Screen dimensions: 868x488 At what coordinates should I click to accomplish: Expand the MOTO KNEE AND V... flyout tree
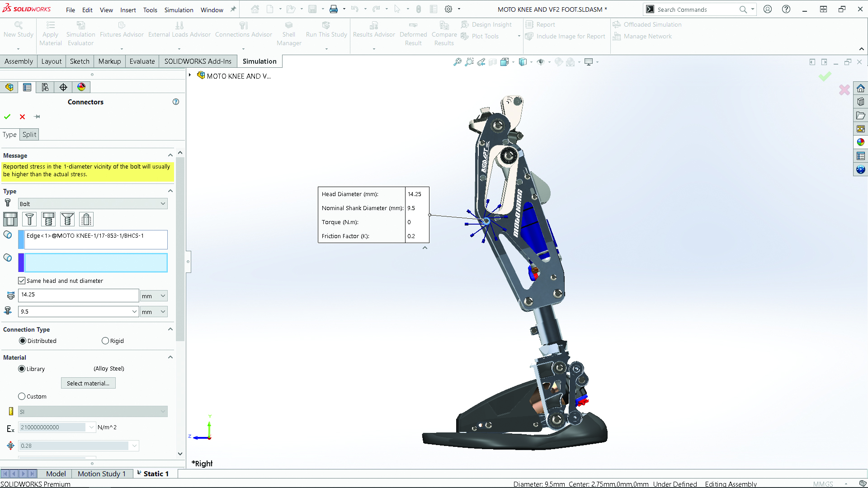190,75
